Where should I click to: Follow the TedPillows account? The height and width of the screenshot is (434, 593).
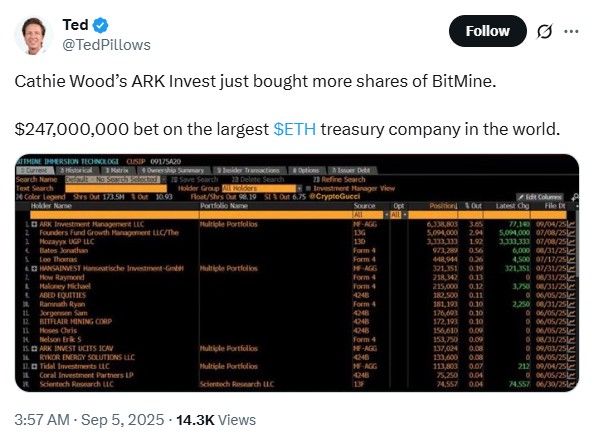tap(487, 31)
